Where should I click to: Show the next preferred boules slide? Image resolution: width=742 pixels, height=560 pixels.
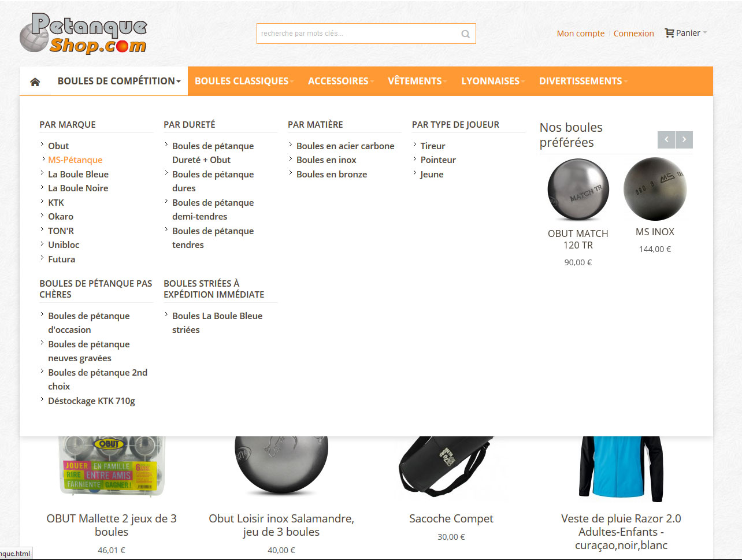(x=684, y=140)
